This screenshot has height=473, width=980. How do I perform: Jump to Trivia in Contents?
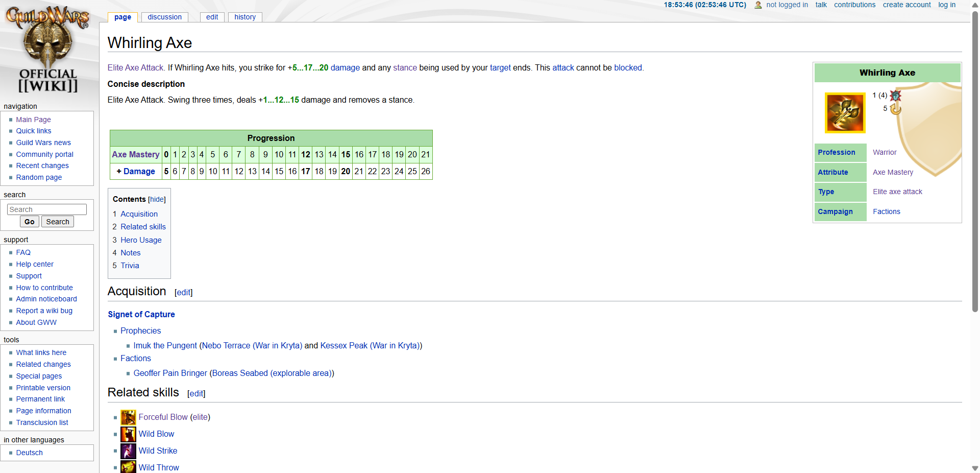click(x=130, y=266)
